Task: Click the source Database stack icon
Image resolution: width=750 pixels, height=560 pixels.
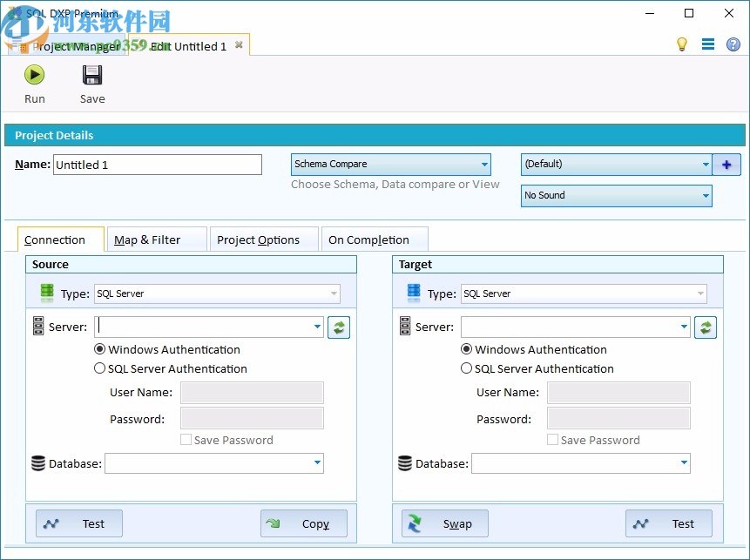Action: tap(38, 463)
